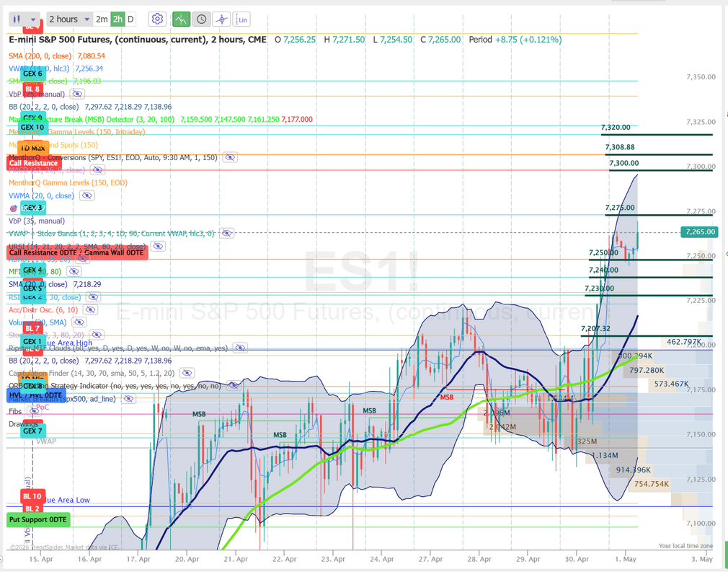This screenshot has height=577, width=728.
Task: Toggle visibility of MenthorQ Conversions indicator
Action: tap(230, 157)
